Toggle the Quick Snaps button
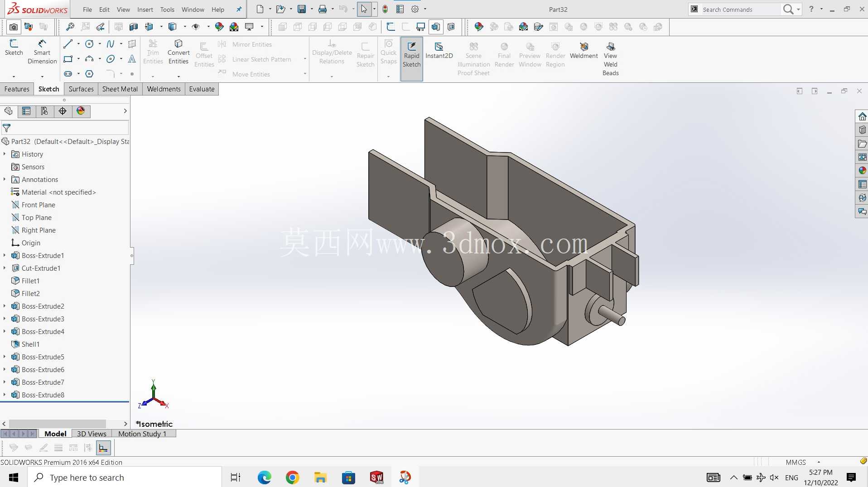The width and height of the screenshot is (868, 487). point(388,52)
